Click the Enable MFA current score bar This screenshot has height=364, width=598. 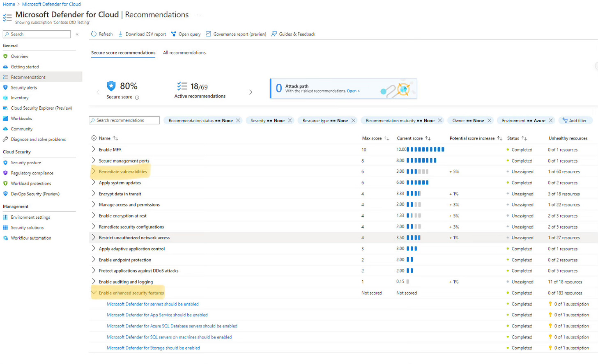point(425,149)
